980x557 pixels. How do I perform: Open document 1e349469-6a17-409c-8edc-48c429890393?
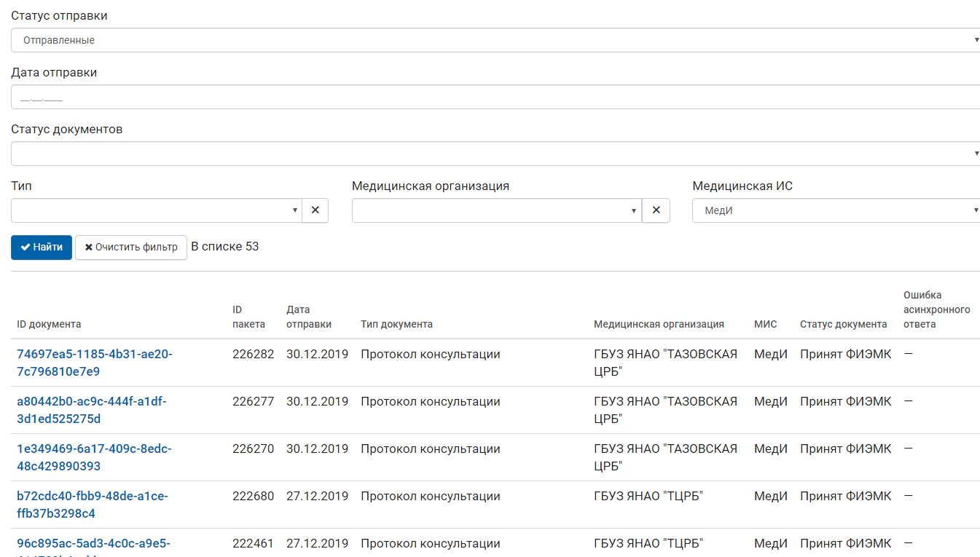95,457
